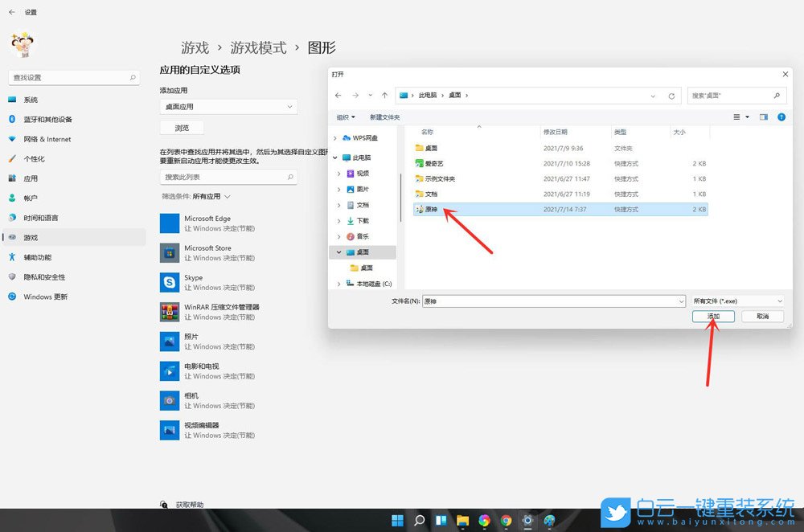
Task: Open File Explorer from the taskbar
Action: pyautogui.click(x=461, y=521)
